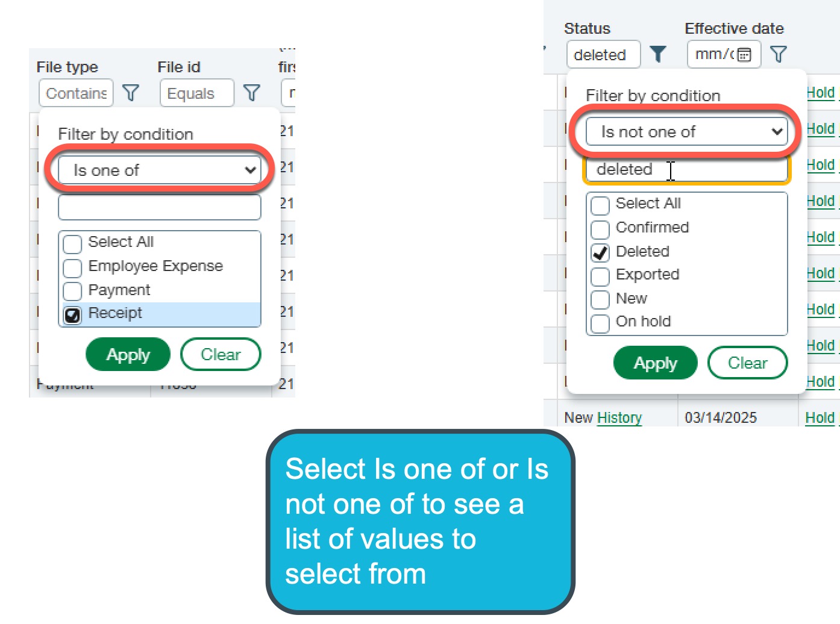This screenshot has width=840, height=624.
Task: Clear the Status filter
Action: tap(747, 363)
